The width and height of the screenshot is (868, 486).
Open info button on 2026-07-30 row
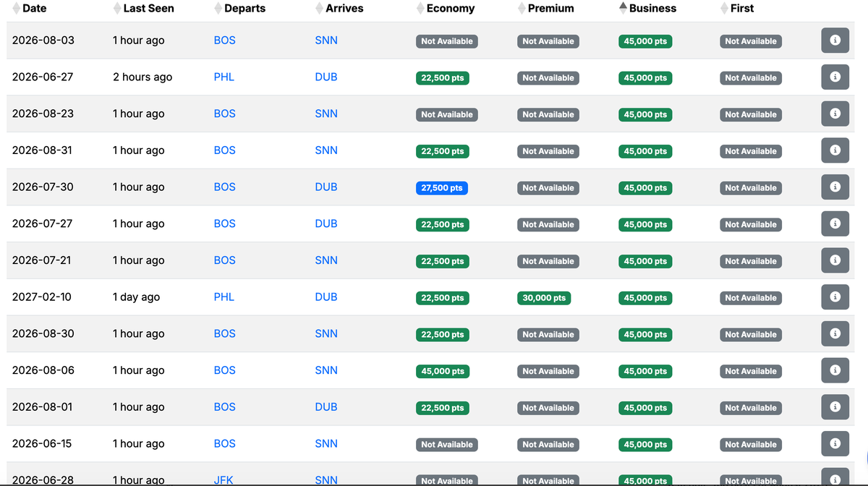tap(835, 187)
